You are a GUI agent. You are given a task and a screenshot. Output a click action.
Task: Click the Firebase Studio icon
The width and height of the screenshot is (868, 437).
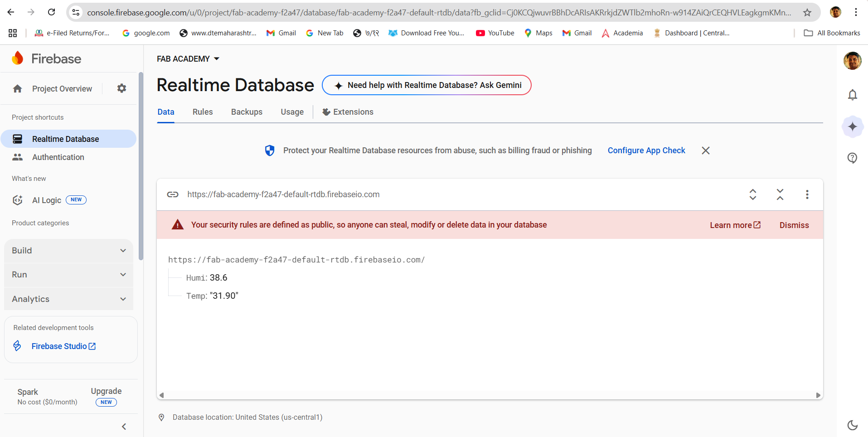(17, 346)
